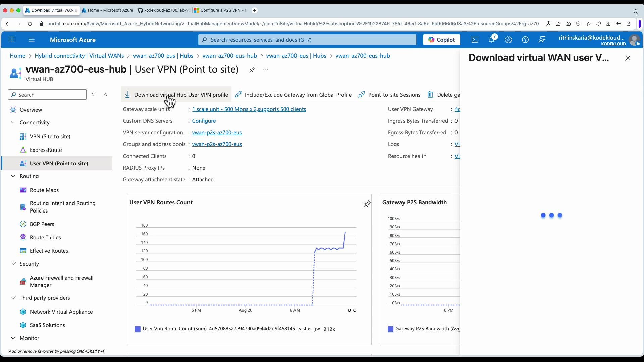This screenshot has width=644, height=362.
Task: Clear the sidebar search field
Action: coord(93,95)
